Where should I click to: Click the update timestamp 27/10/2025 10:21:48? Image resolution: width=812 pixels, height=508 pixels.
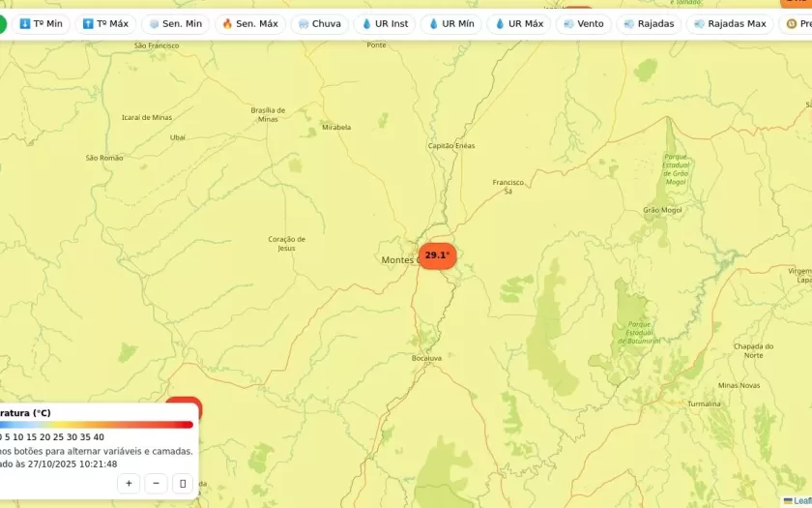pos(72,463)
